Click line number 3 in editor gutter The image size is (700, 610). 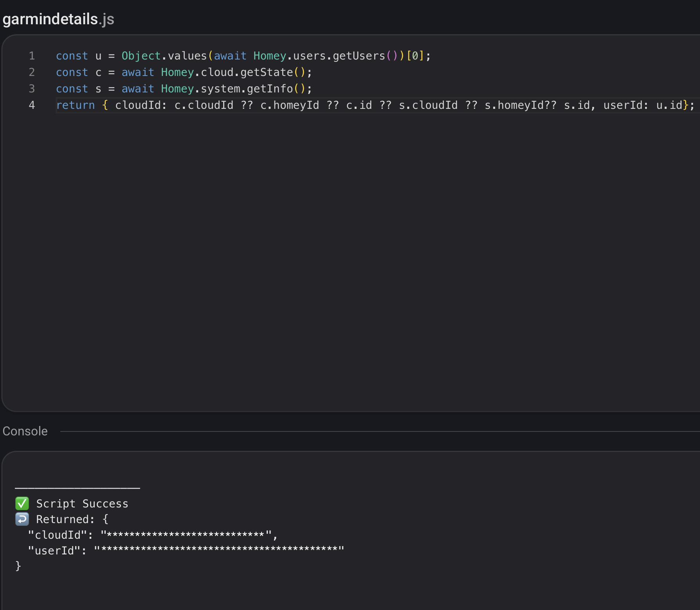pos(32,89)
